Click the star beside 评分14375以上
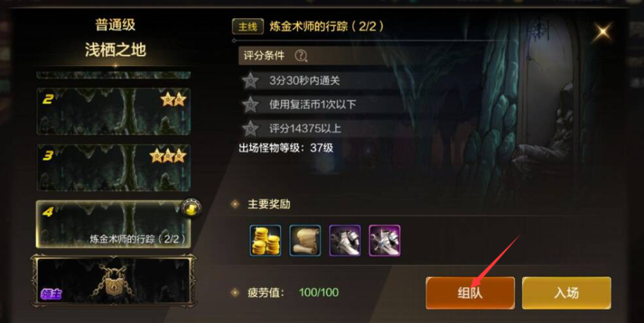 250,129
